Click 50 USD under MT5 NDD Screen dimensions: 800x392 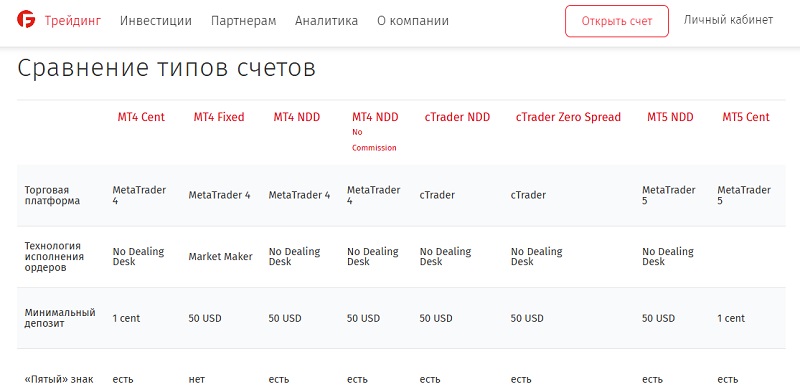click(659, 318)
